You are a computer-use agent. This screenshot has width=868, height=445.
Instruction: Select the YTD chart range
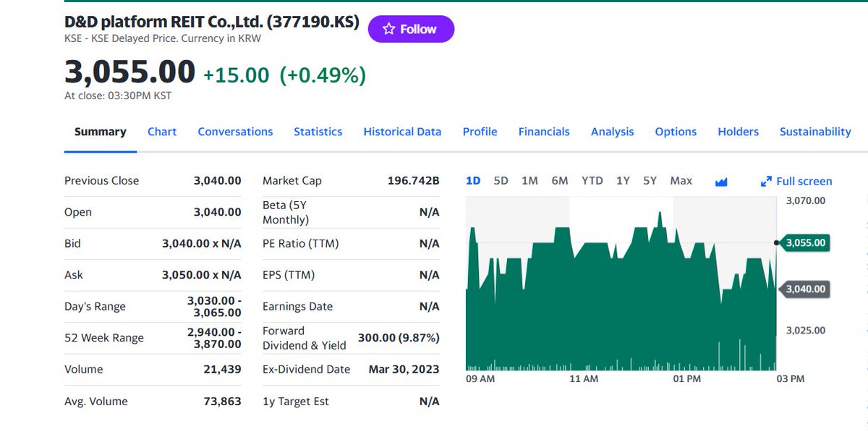click(592, 181)
